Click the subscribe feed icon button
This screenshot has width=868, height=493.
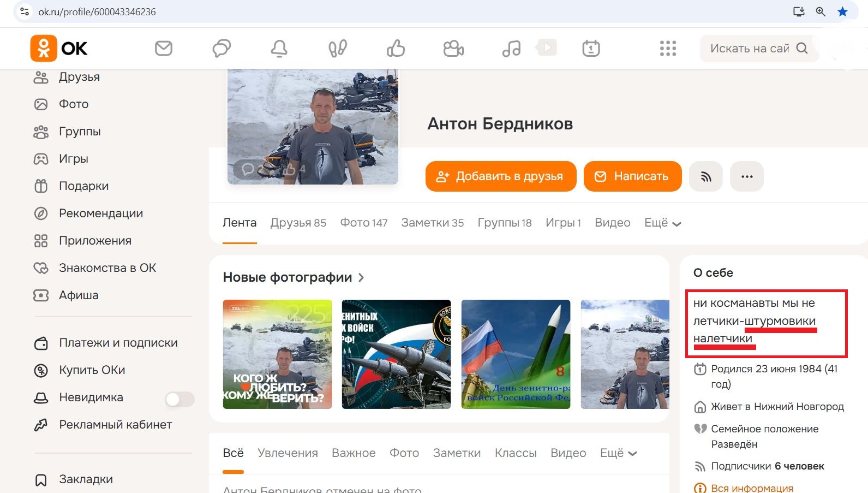point(706,176)
